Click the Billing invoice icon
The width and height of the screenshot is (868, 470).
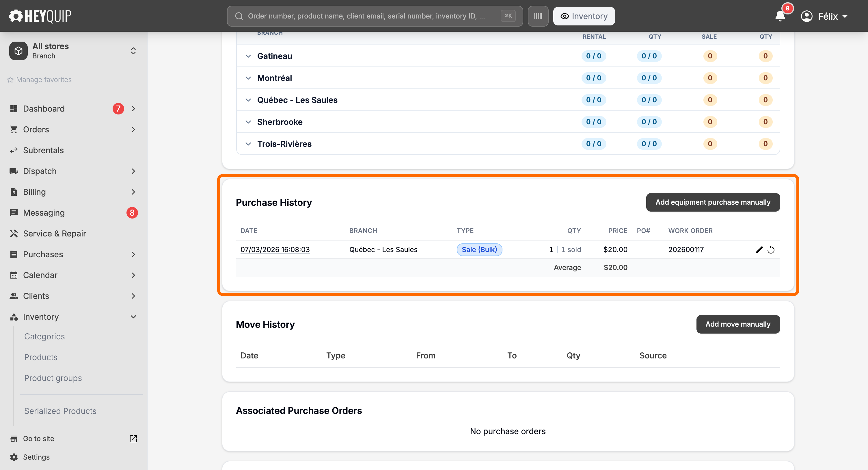14,192
